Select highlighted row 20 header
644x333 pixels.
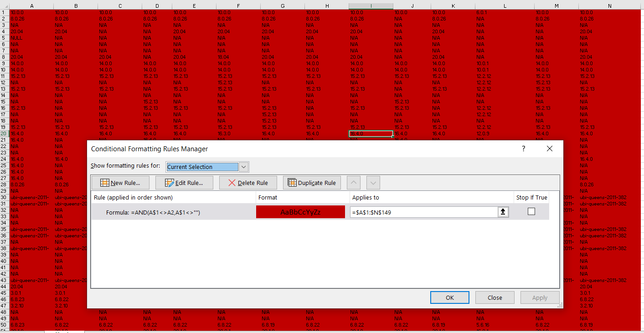point(5,133)
